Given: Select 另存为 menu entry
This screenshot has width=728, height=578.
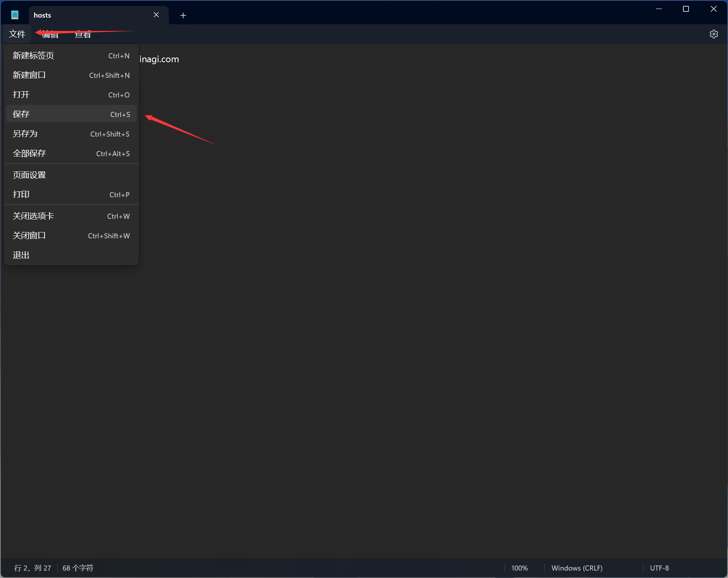Looking at the screenshot, I should tap(71, 134).
